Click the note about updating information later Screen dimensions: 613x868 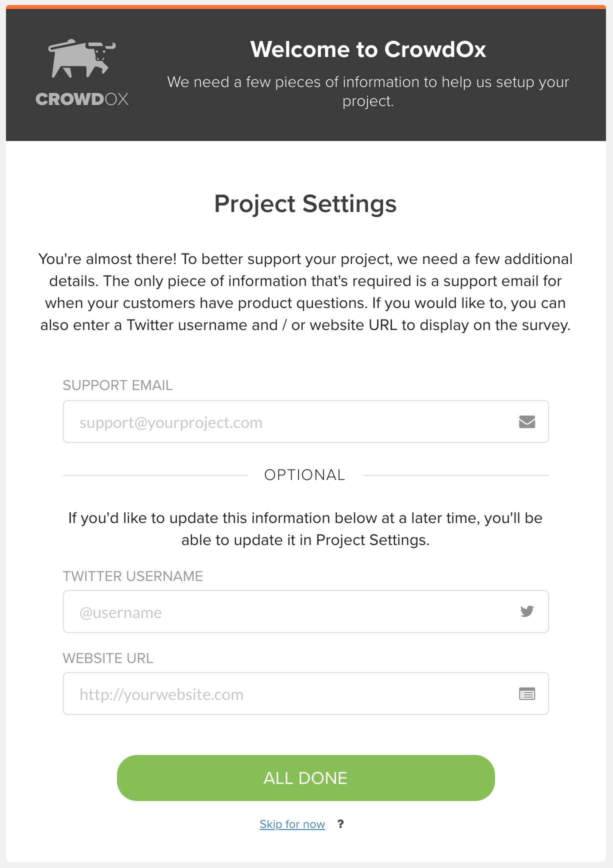[305, 529]
